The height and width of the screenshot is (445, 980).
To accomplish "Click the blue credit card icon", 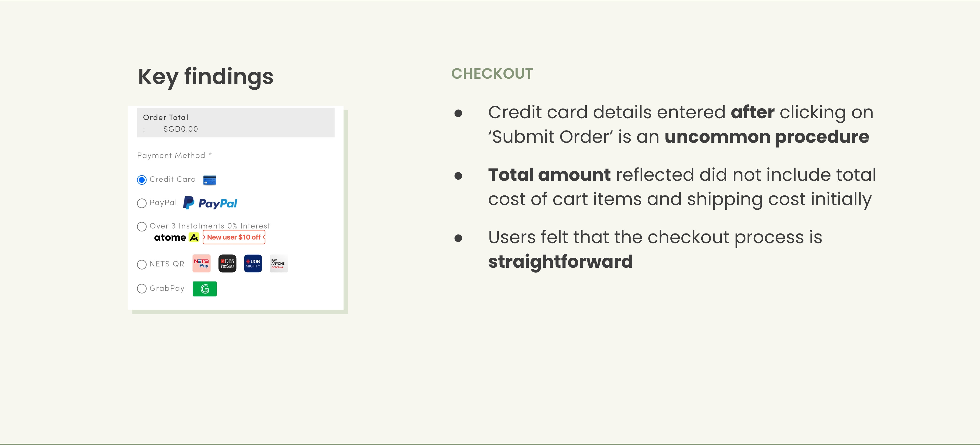I will click(210, 180).
